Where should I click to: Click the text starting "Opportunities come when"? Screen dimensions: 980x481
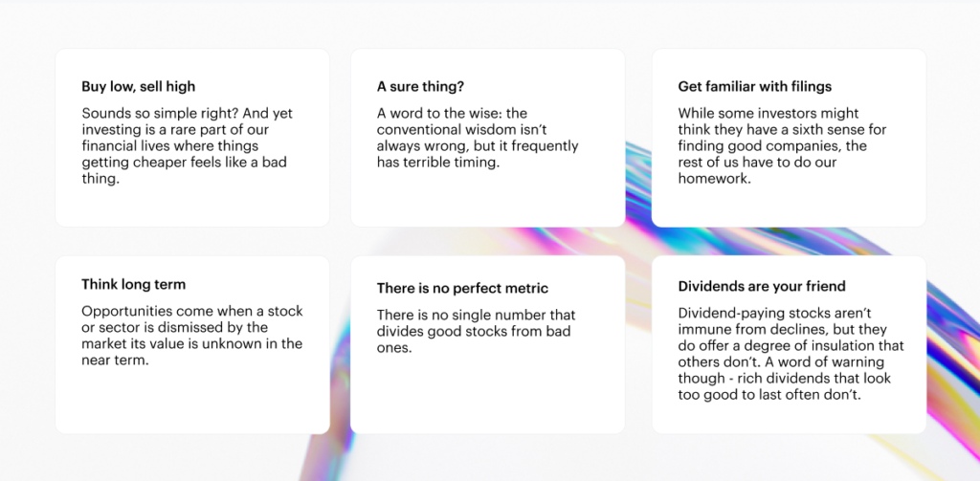tap(191, 336)
